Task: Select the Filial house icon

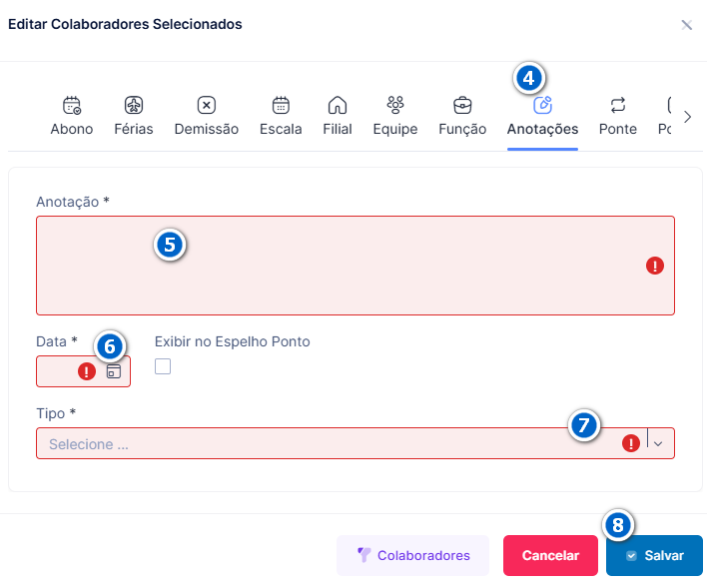Action: 338,105
